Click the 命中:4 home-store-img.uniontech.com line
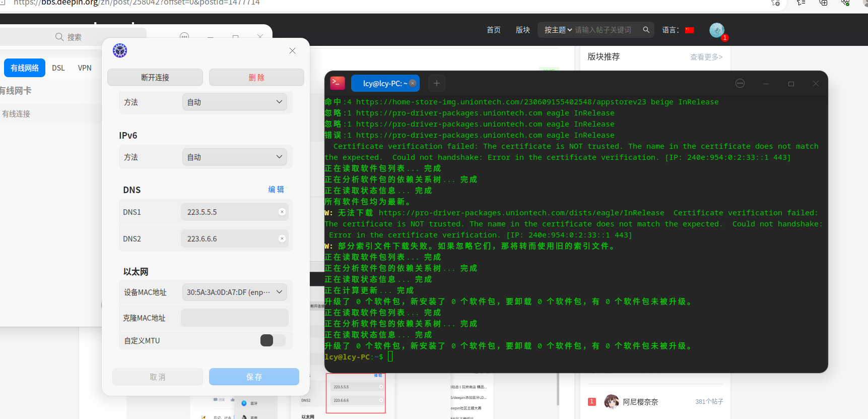The width and height of the screenshot is (868, 419). pyautogui.click(x=521, y=102)
